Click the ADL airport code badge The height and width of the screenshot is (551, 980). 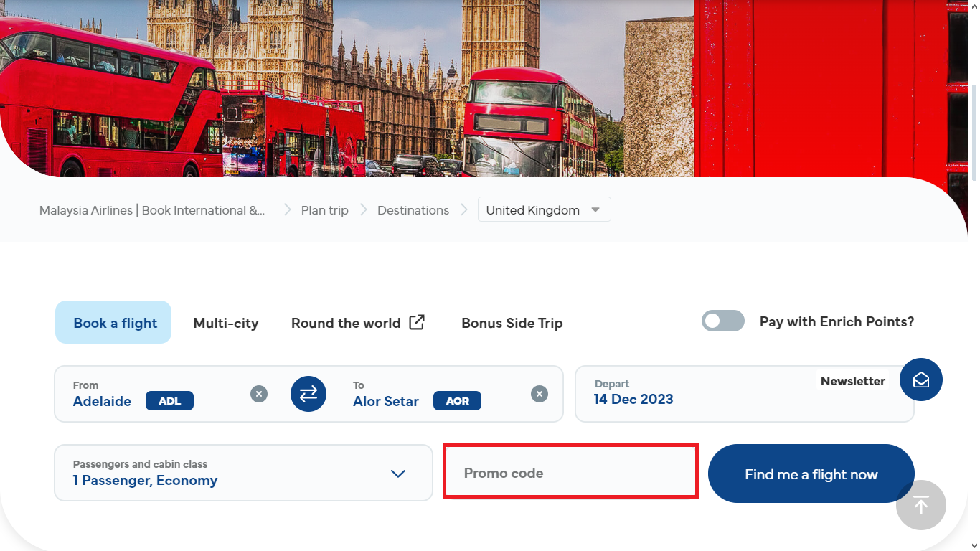pos(169,401)
